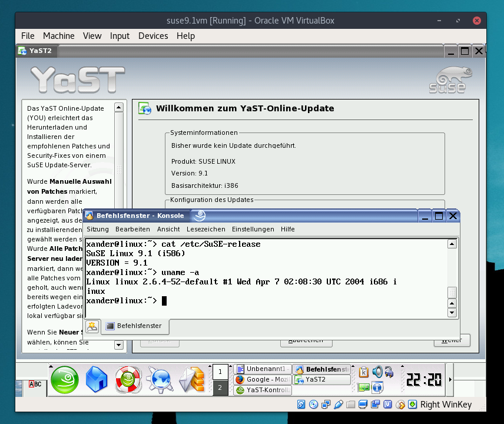Click the VirtualBox mouse integration status icon
504x424 pixels.
(x=400, y=405)
